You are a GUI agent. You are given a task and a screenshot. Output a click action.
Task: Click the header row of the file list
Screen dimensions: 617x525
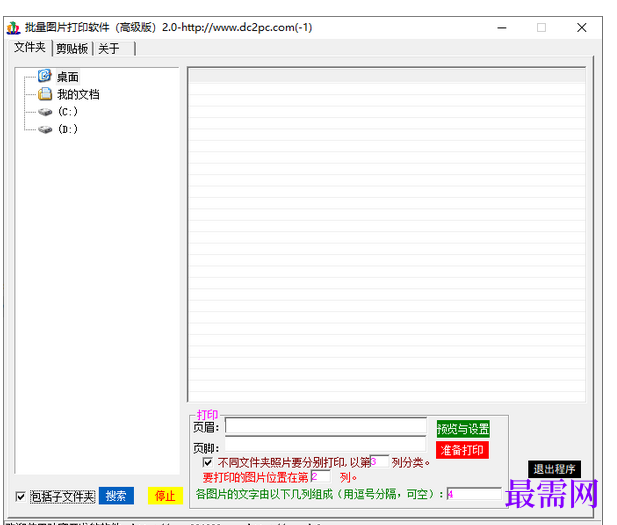pyautogui.click(x=387, y=76)
